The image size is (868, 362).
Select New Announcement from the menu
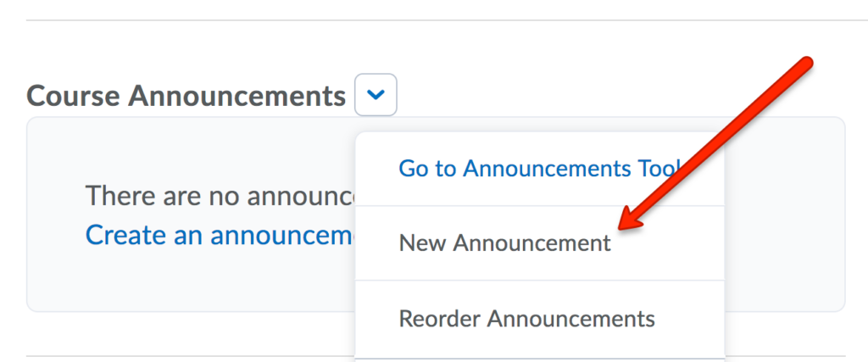[504, 243]
